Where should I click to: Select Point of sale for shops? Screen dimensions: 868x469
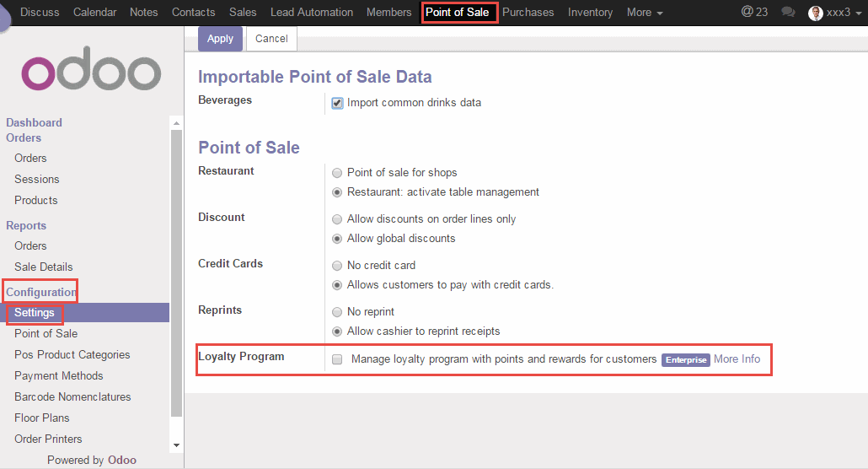(x=337, y=172)
